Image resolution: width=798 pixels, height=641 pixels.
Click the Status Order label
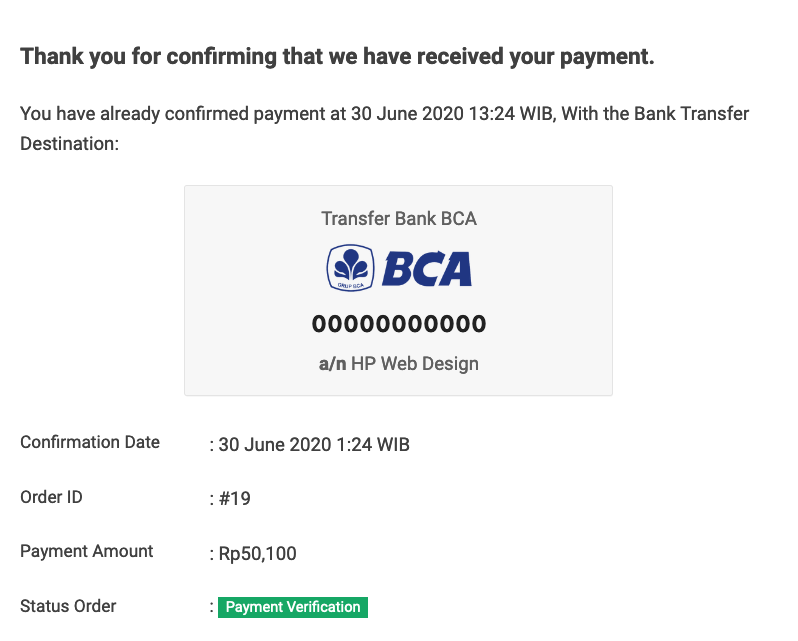pyautogui.click(x=68, y=606)
